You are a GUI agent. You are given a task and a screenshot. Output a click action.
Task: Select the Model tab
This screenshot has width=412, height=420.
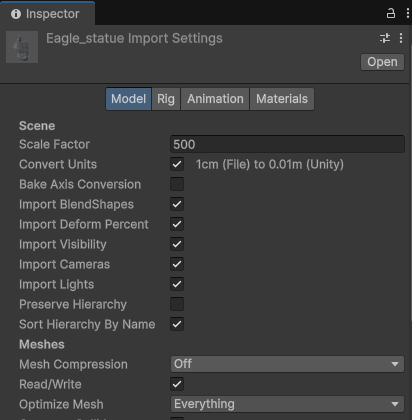(x=128, y=99)
